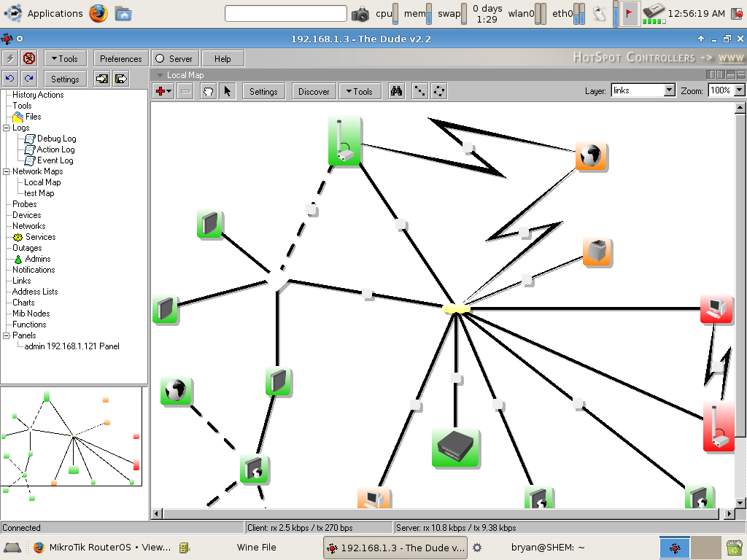747x560 pixels.
Task: Collapse the Panels tree node
Action: click(6, 335)
